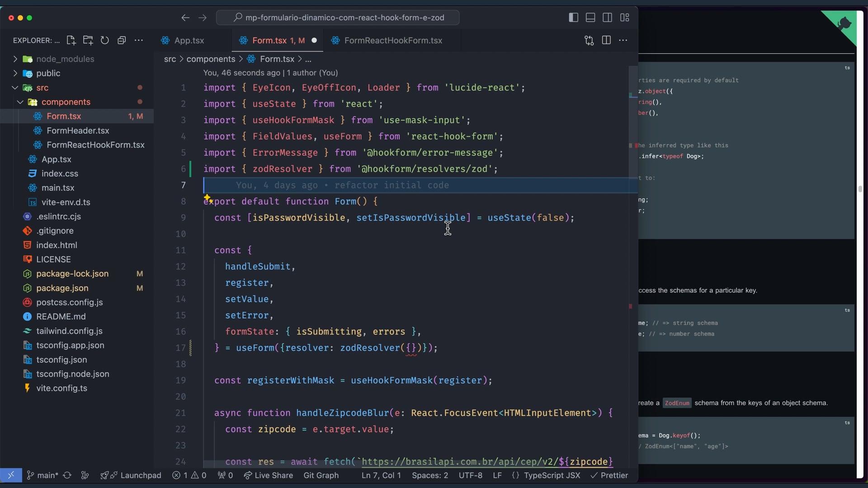The image size is (868, 488).
Task: Click editor vertical scrollbar overview ruler
Action: (632, 267)
